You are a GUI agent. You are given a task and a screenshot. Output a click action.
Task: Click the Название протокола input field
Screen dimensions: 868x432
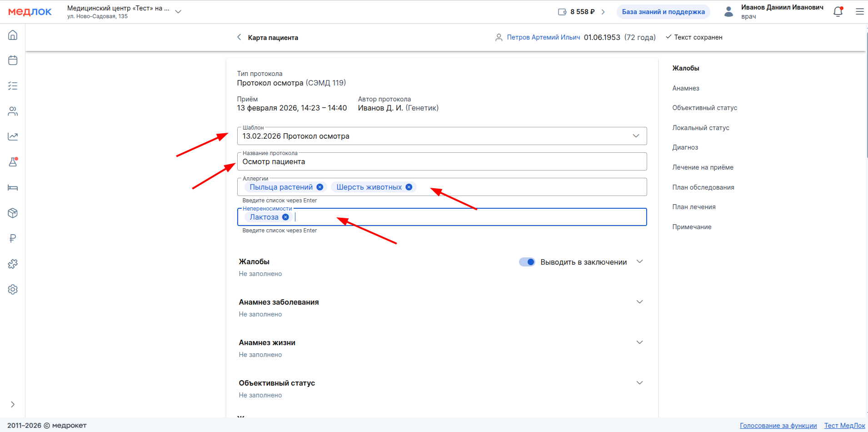pos(441,162)
